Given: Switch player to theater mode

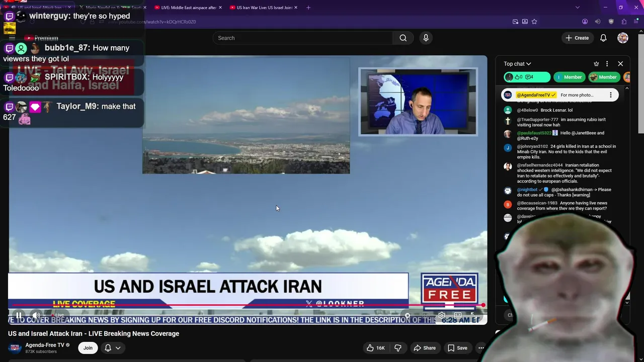Looking at the screenshot, I should (458, 316).
